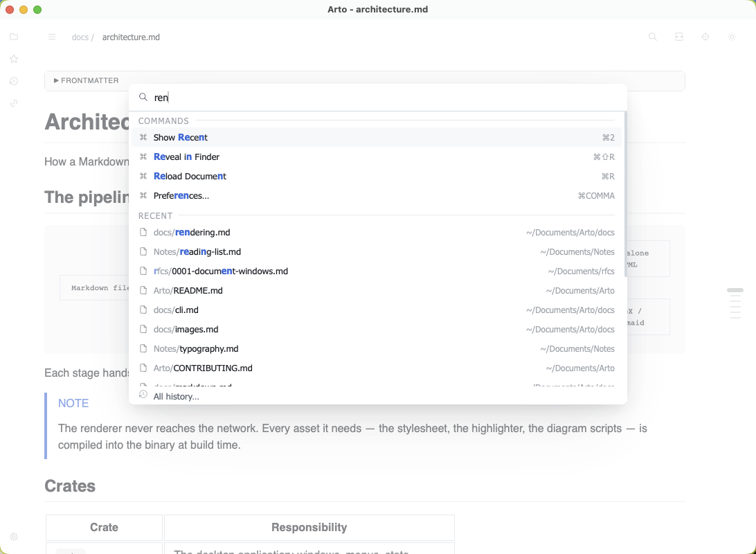Click the command palette list scrollbar
This screenshot has height=554, width=756.
625,195
